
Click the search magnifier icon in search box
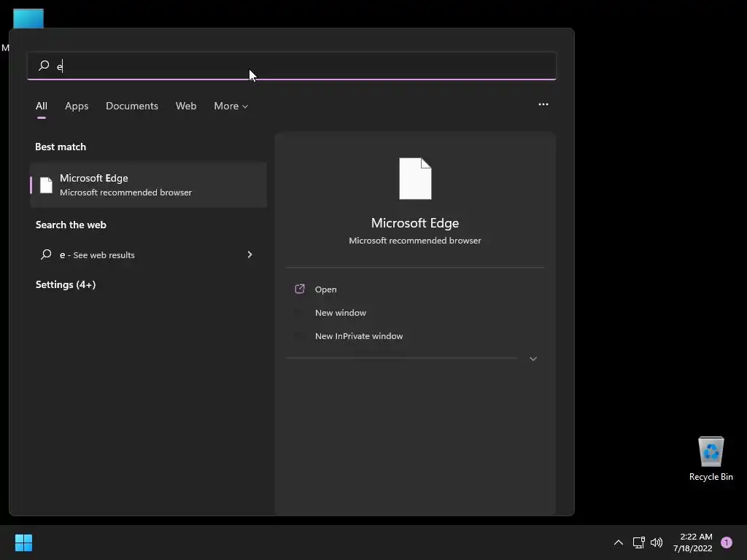tap(44, 65)
